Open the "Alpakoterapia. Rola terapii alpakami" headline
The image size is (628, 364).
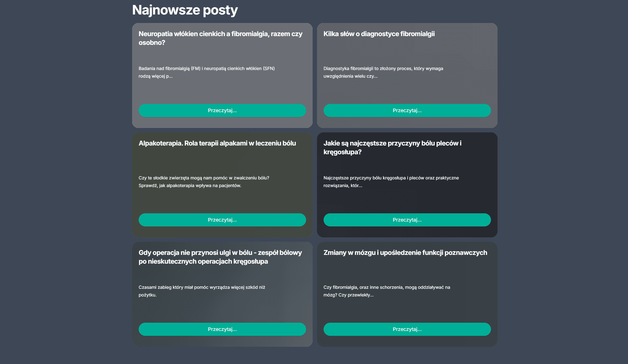[217, 143]
